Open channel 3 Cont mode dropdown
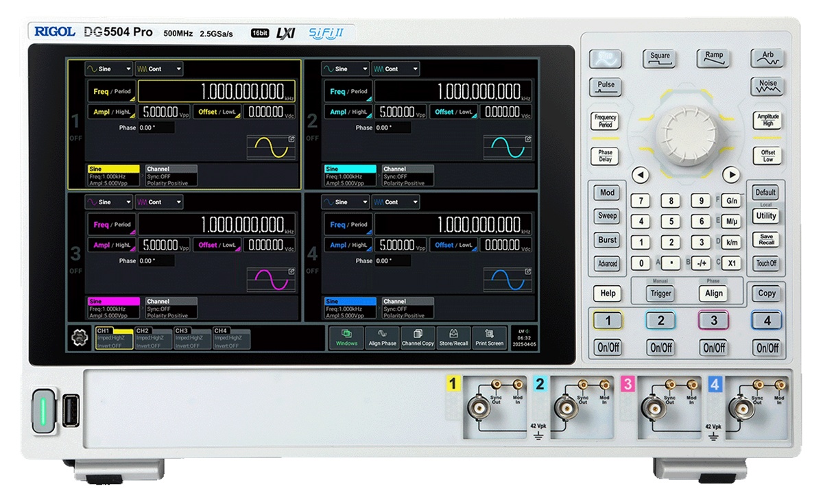The image size is (823, 504). tap(159, 202)
